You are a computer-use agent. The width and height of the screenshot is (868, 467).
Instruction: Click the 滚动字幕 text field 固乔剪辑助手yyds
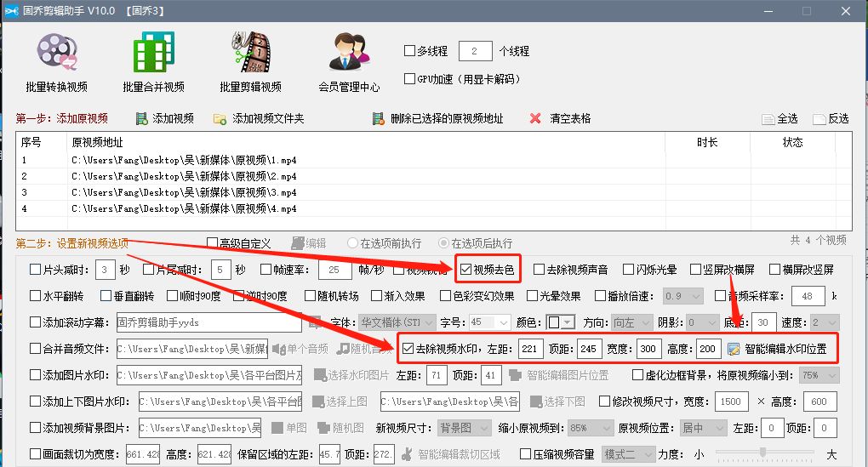(x=208, y=322)
